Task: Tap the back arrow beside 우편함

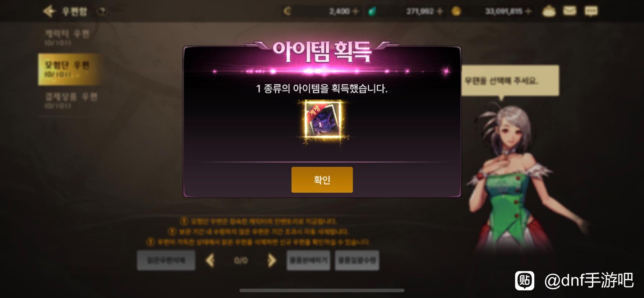Action: [x=49, y=11]
